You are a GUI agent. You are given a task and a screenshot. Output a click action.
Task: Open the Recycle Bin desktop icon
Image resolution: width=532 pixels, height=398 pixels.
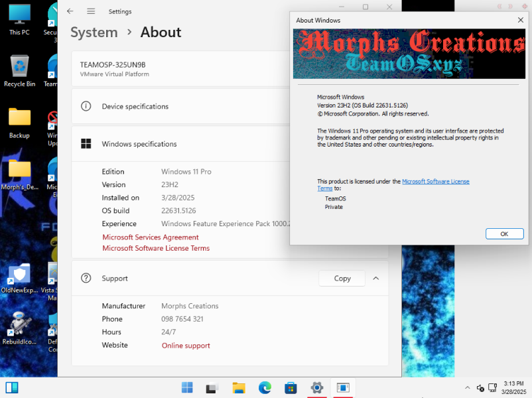19,71
